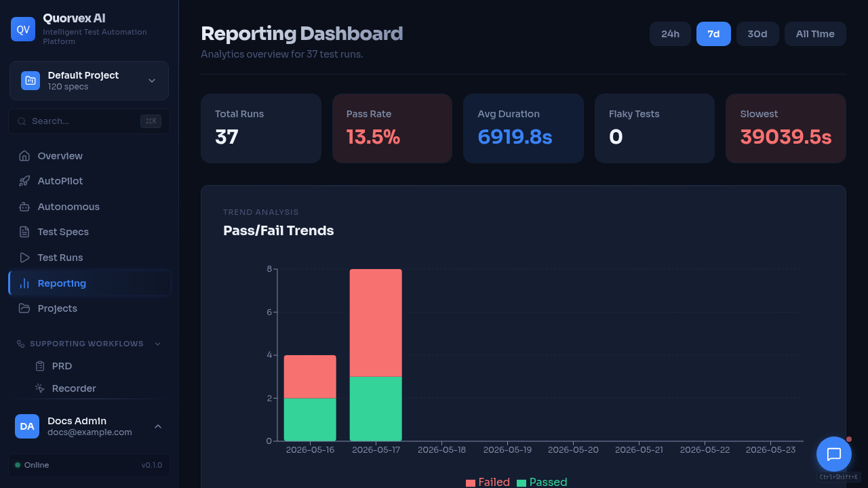Click the v0.1.0 version label
The image size is (868, 488).
[x=152, y=465]
